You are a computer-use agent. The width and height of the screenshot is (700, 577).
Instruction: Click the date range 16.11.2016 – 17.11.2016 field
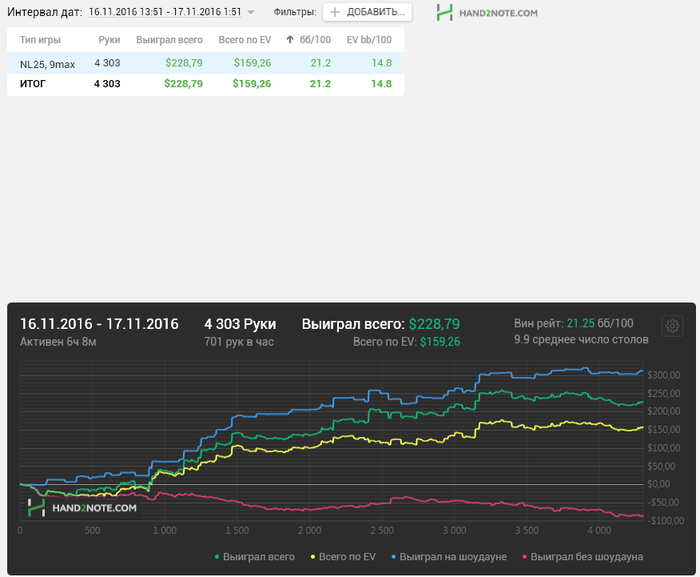tap(165, 13)
